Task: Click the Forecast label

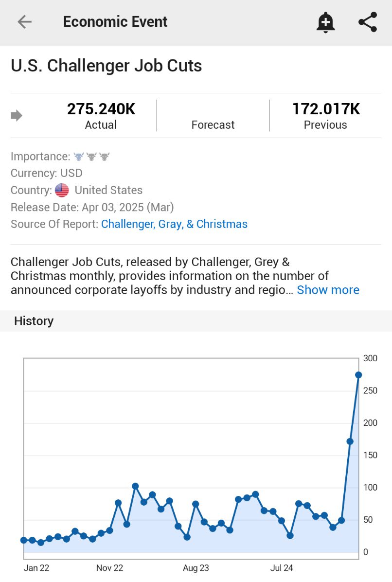Action: pyautogui.click(x=213, y=125)
